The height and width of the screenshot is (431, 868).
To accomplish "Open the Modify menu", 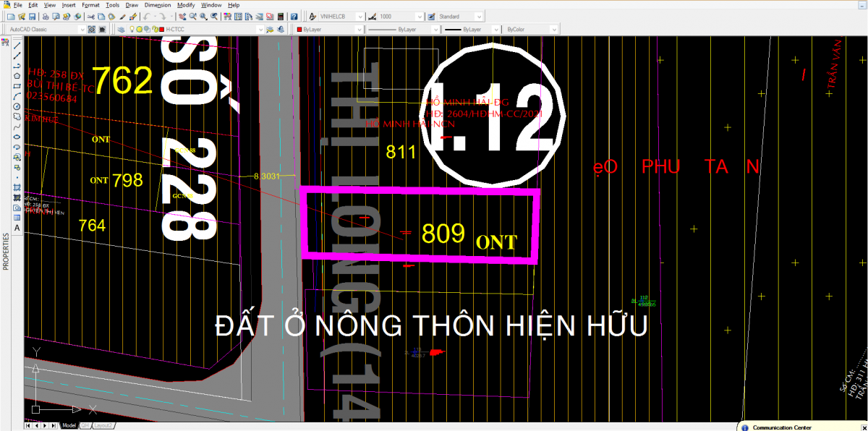I will click(x=186, y=4).
